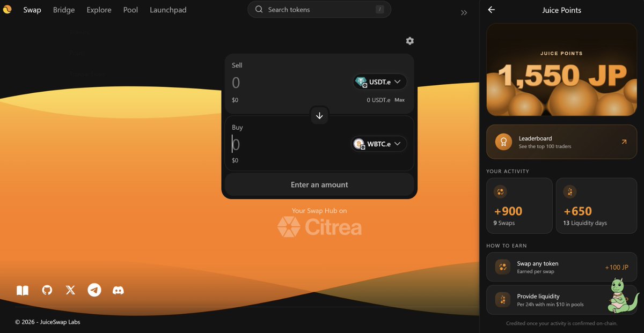Open the X social icon
The height and width of the screenshot is (333, 644).
(x=70, y=290)
